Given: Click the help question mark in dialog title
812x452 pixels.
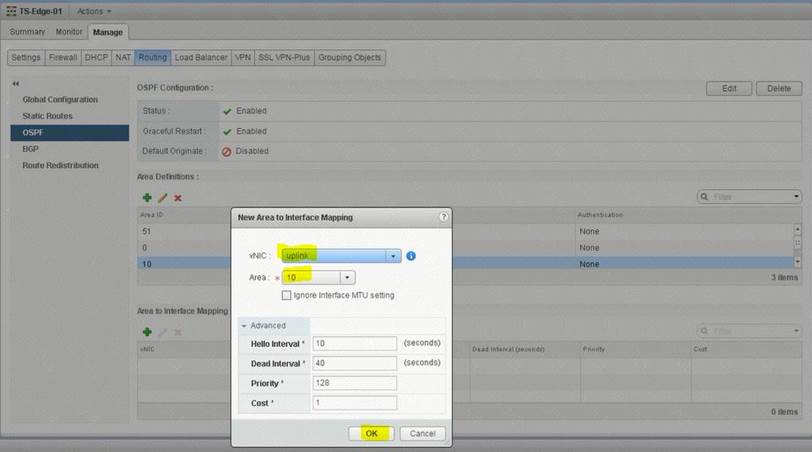Looking at the screenshot, I should coord(442,216).
